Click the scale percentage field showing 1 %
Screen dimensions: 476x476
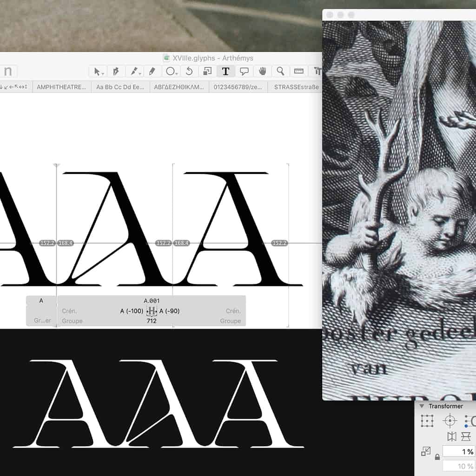click(x=458, y=451)
